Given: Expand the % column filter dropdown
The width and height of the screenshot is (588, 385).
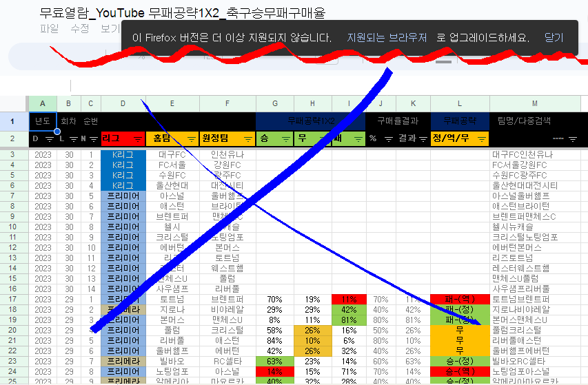Looking at the screenshot, I should click(389, 139).
